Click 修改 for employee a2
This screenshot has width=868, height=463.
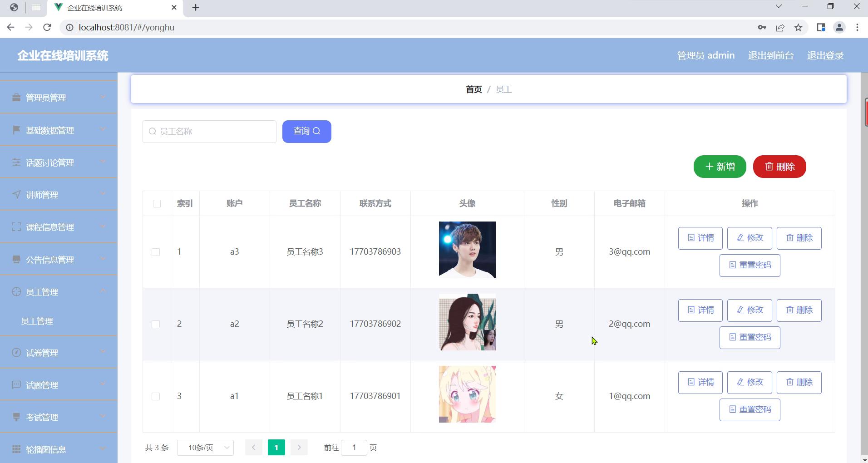tap(750, 310)
